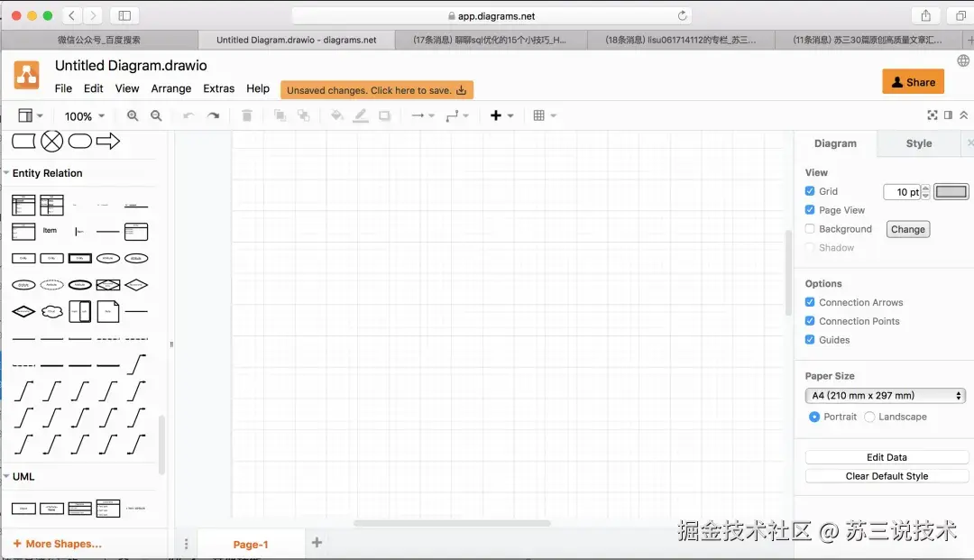Select the Page-1 tab at the bottom
Image resolution: width=974 pixels, height=560 pixels.
(251, 543)
